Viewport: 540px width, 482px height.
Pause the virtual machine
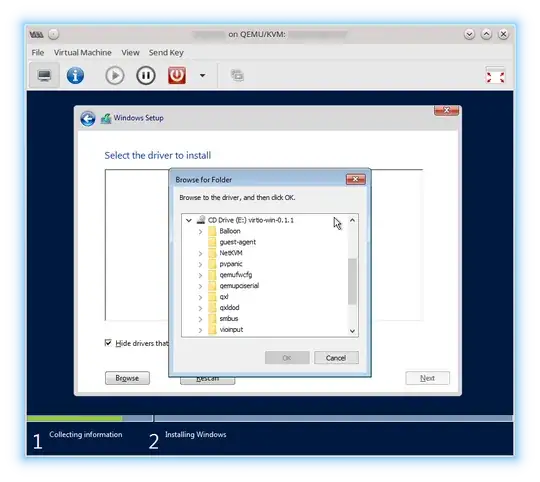pyautogui.click(x=146, y=75)
